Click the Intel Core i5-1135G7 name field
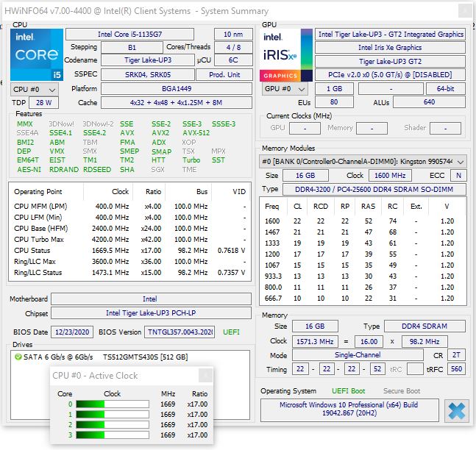The height and width of the screenshot is (450, 476). click(x=129, y=35)
